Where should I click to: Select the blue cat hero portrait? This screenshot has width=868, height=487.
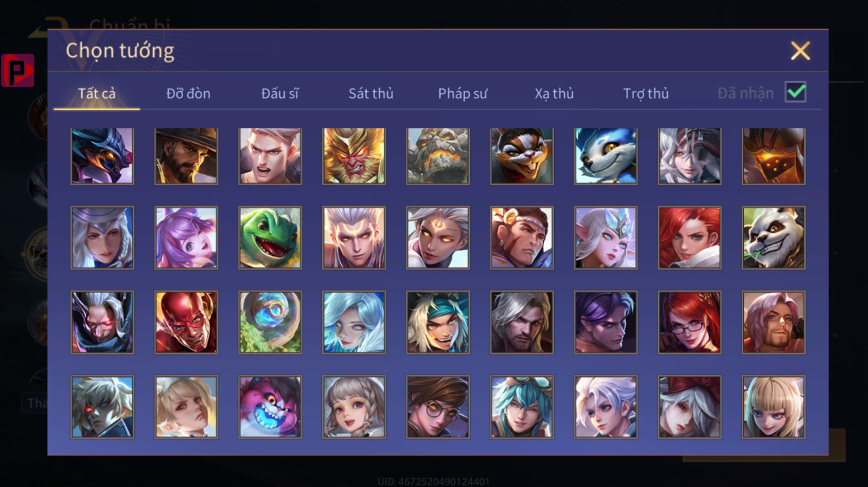pos(606,156)
